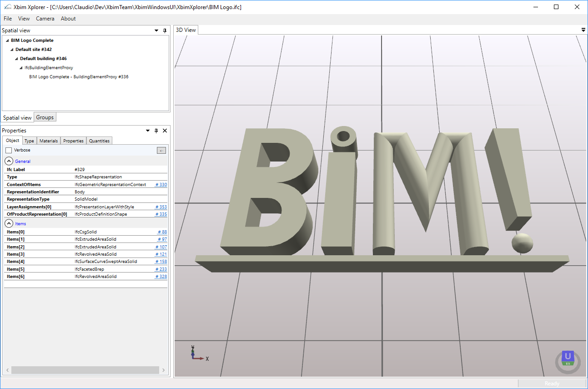Click the XYZ axis indicator
Image resolution: width=588 pixels, height=389 pixels.
(199, 354)
